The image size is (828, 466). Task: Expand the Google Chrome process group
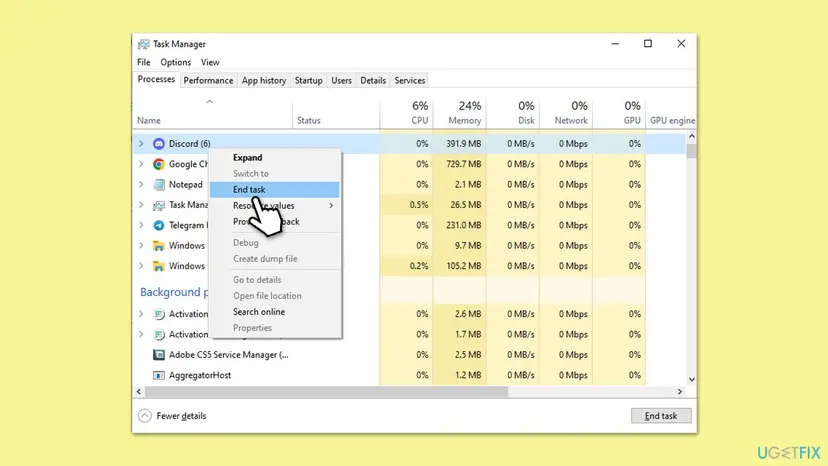coord(141,164)
